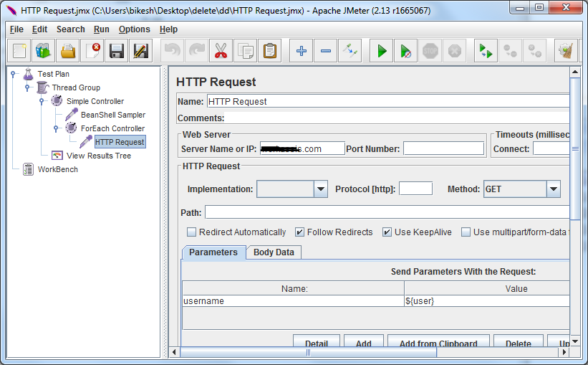Click the username parameter name cell

pos(293,300)
